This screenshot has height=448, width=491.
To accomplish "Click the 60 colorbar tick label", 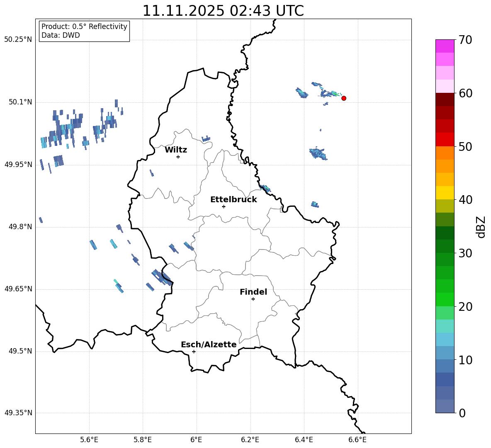I will [x=465, y=93].
